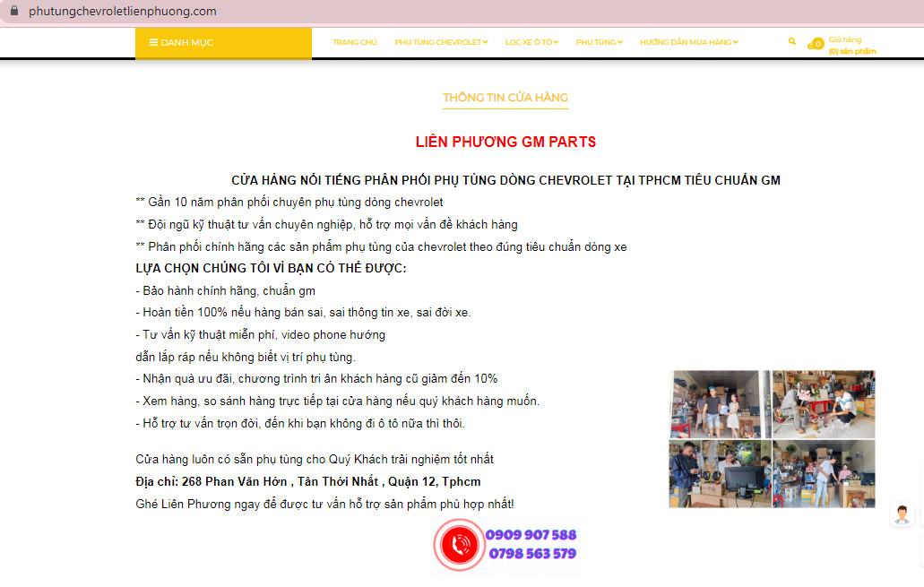Image resolution: width=924 pixels, height=587 pixels.
Task: Expand the LỌC XE Ô TÔ dropdown
Action: coord(531,42)
